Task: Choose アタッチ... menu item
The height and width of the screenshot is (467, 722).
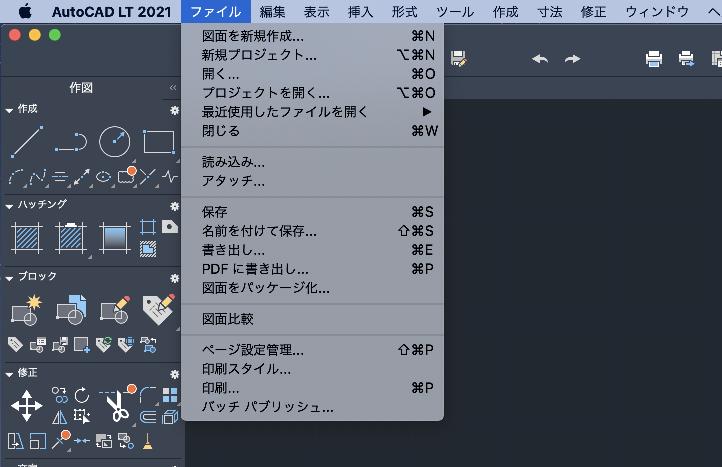Action: (313, 181)
